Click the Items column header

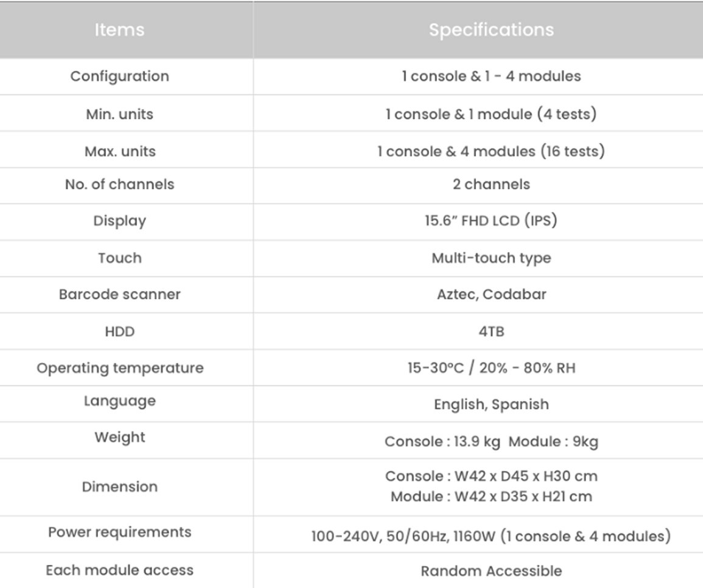[x=119, y=30]
